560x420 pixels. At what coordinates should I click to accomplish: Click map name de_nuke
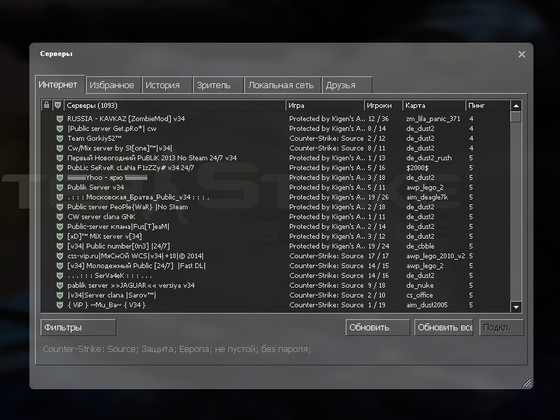pyautogui.click(x=420, y=285)
